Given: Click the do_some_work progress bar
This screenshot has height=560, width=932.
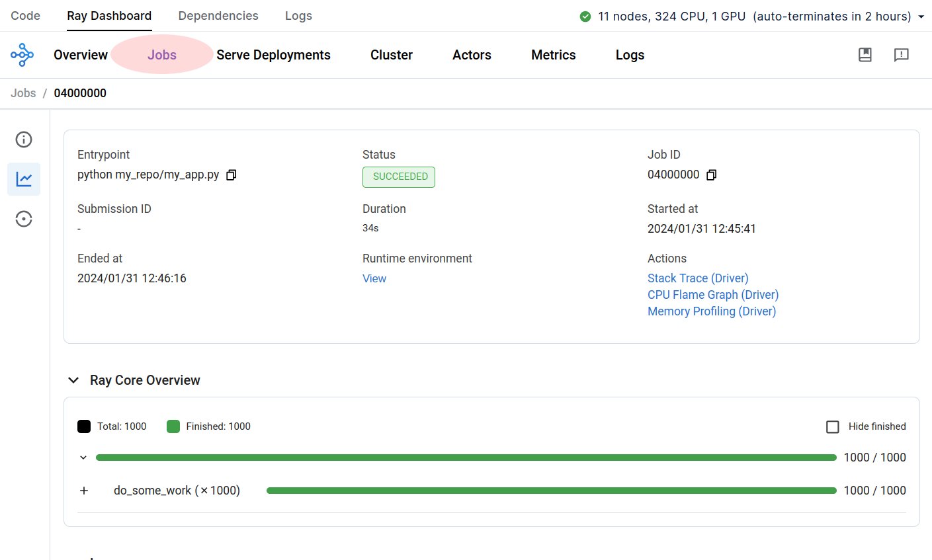Looking at the screenshot, I should click(x=552, y=491).
